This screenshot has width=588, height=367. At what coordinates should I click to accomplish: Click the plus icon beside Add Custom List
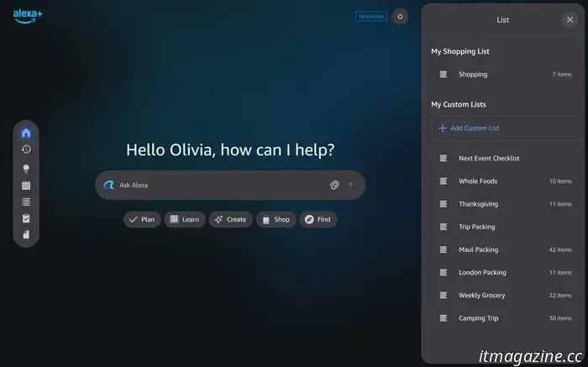pos(443,128)
